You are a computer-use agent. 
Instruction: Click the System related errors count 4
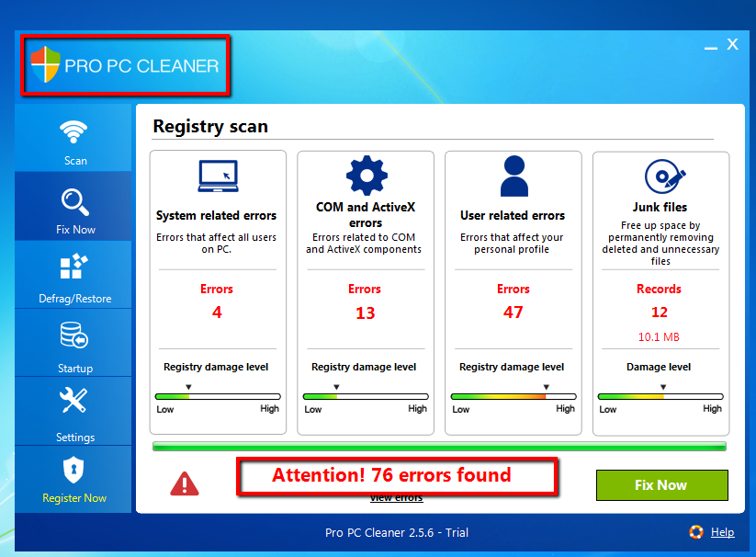217,313
